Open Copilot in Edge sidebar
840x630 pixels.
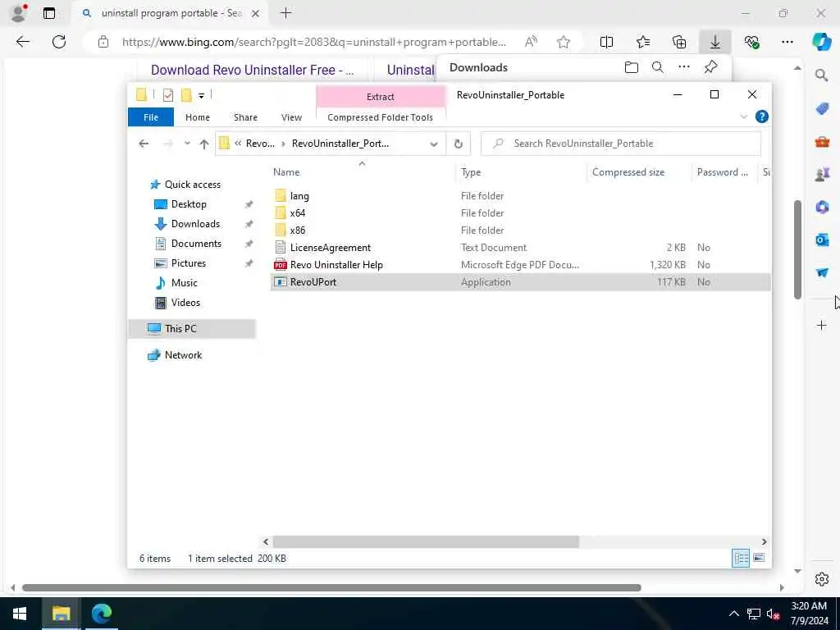coord(821,42)
